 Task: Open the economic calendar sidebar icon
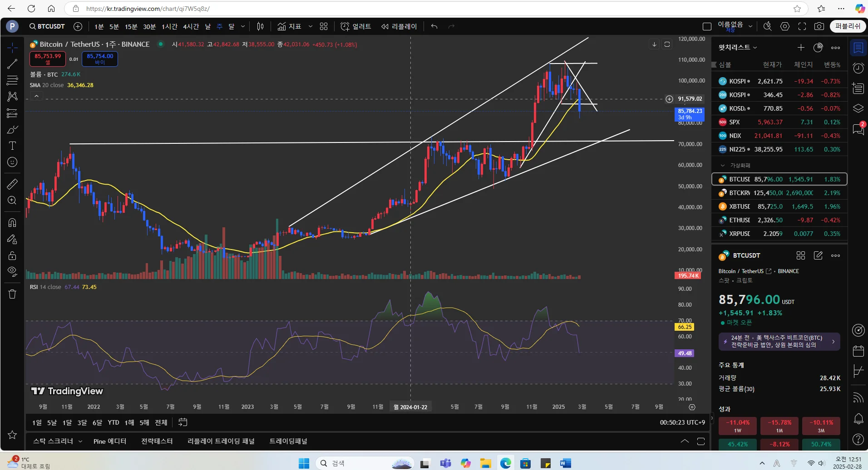[x=858, y=351]
